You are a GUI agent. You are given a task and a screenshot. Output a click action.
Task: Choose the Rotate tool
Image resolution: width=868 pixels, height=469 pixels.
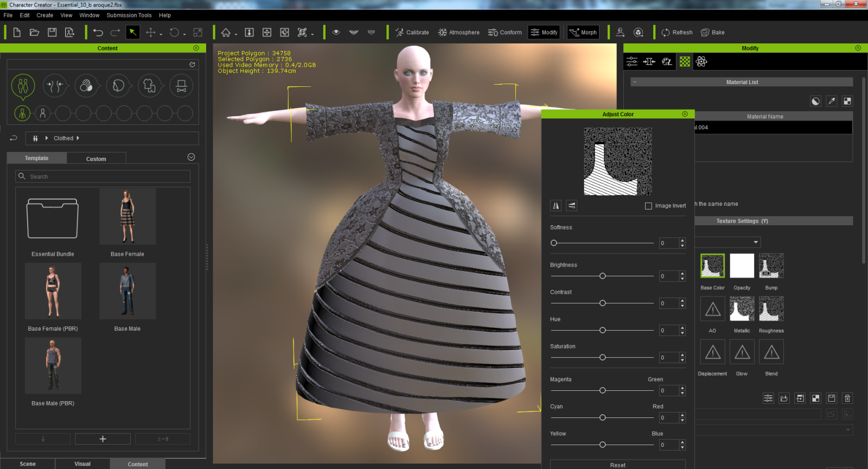pos(174,33)
